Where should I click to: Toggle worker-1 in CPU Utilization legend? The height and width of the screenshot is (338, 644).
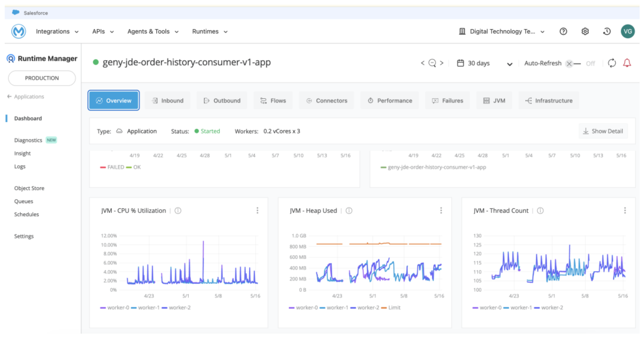pos(145,308)
